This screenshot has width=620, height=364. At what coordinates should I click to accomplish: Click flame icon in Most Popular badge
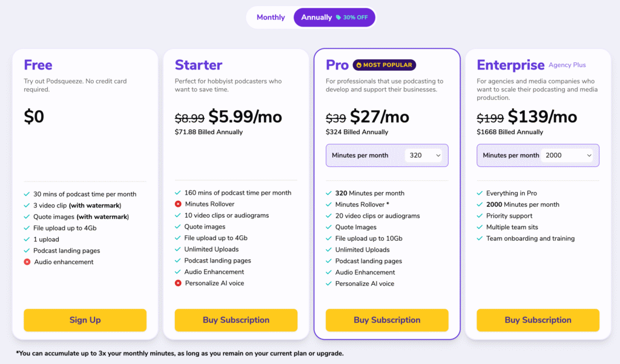click(x=358, y=65)
